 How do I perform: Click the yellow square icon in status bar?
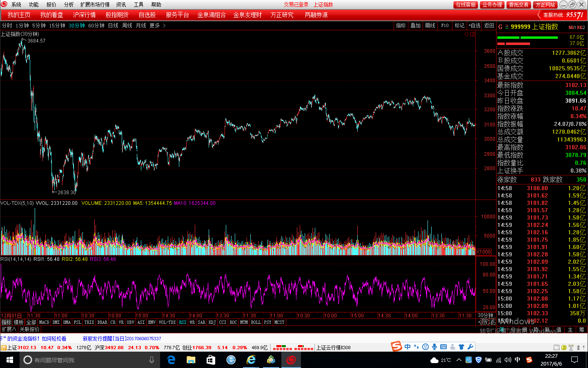pos(564,348)
